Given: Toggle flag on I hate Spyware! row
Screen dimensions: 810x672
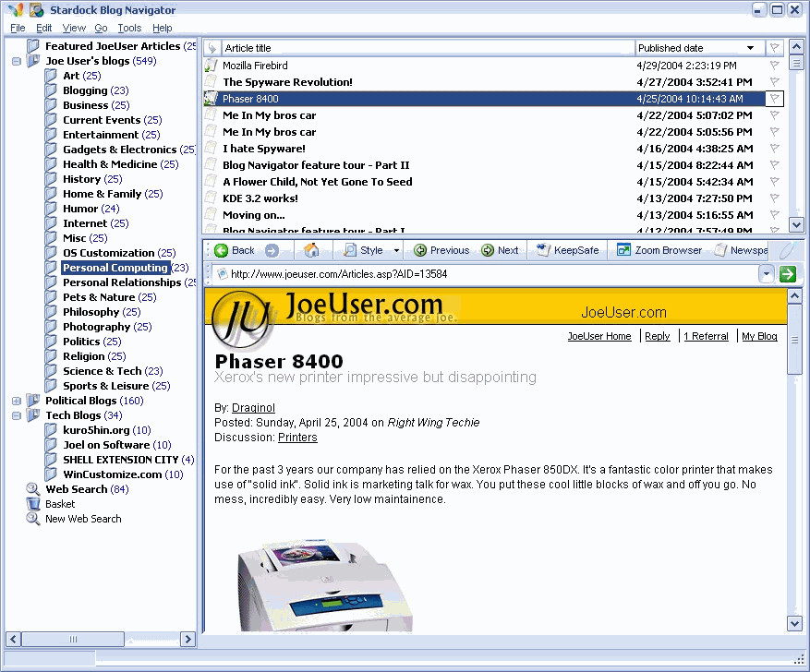Looking at the screenshot, I should click(774, 149).
